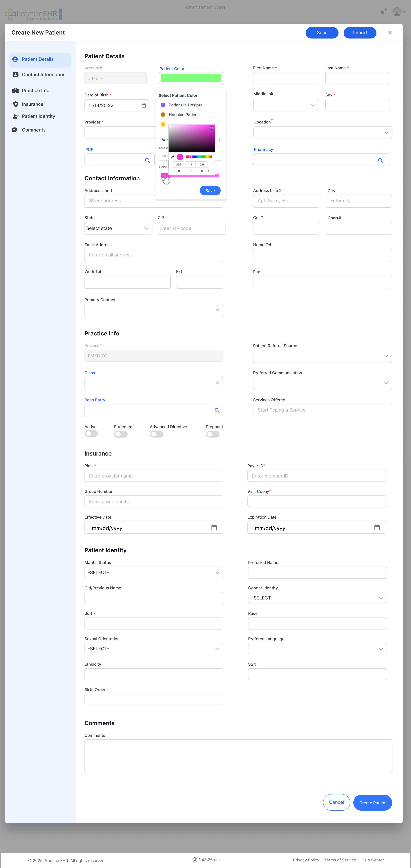Click the Pharmacy search magnifier icon

380,160
